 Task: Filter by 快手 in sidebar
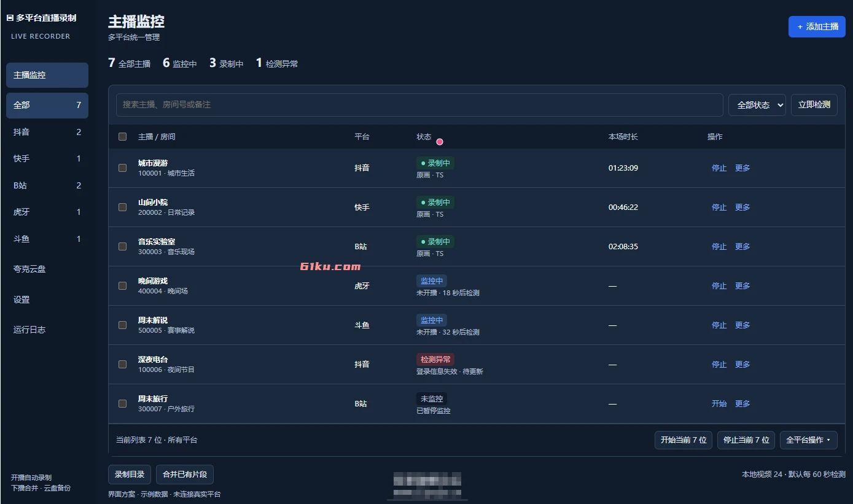click(47, 158)
